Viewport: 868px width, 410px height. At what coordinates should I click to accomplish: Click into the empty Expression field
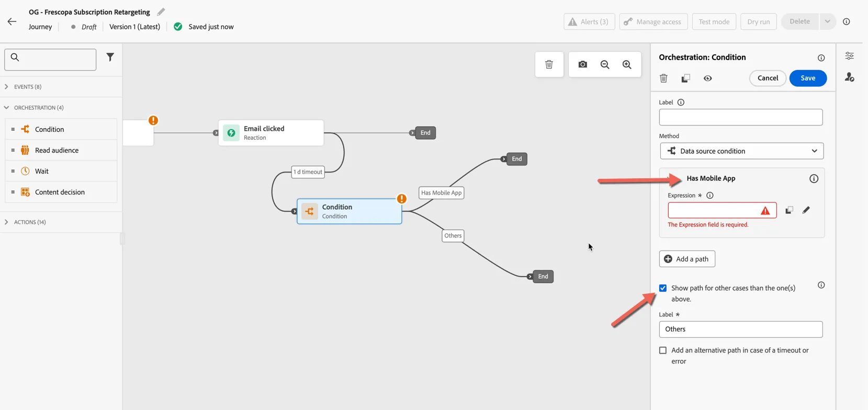pos(722,210)
